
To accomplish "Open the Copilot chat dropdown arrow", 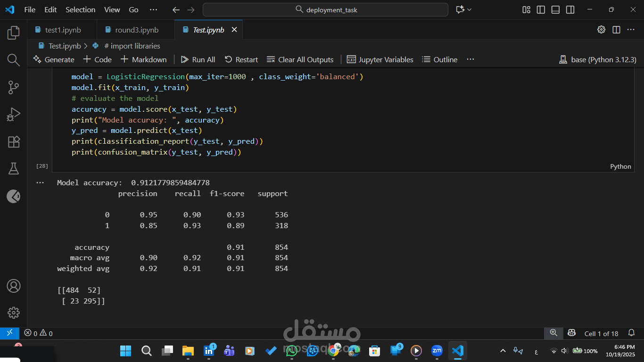I will pos(469,9).
